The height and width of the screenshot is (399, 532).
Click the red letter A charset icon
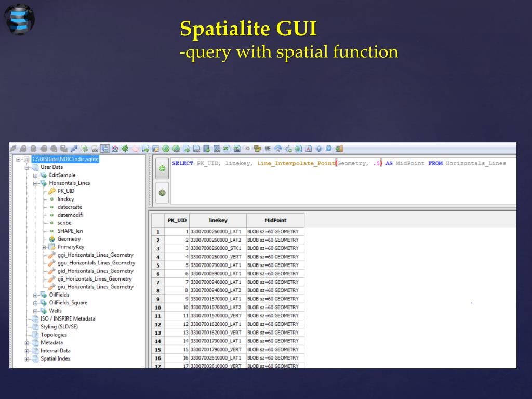(x=309, y=149)
